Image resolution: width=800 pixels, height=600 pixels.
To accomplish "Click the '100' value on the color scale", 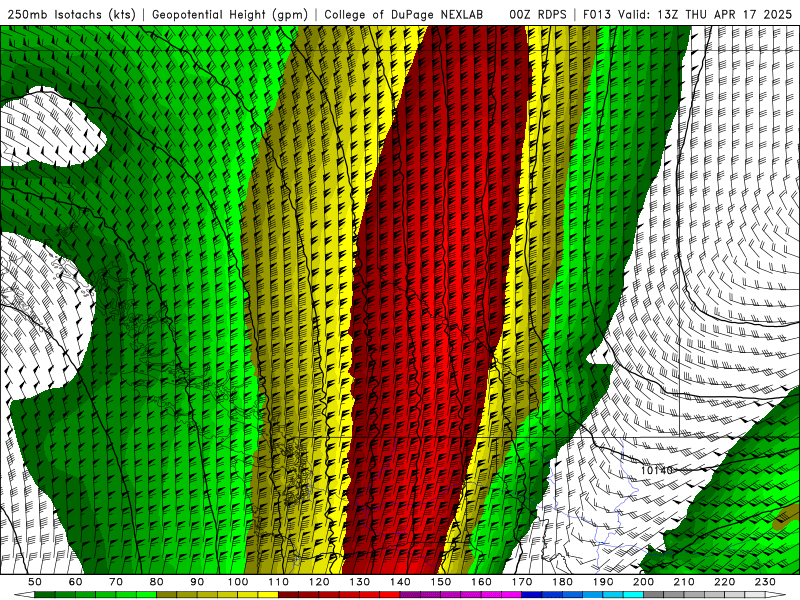I will pos(238,582).
